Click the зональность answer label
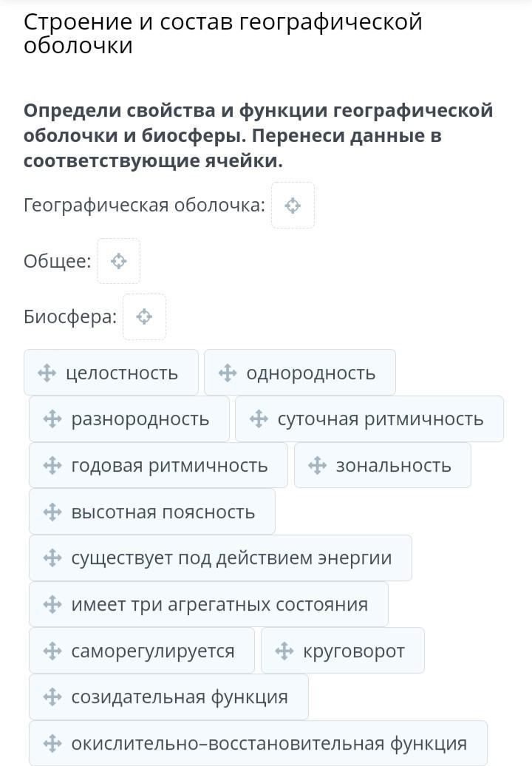 click(393, 466)
